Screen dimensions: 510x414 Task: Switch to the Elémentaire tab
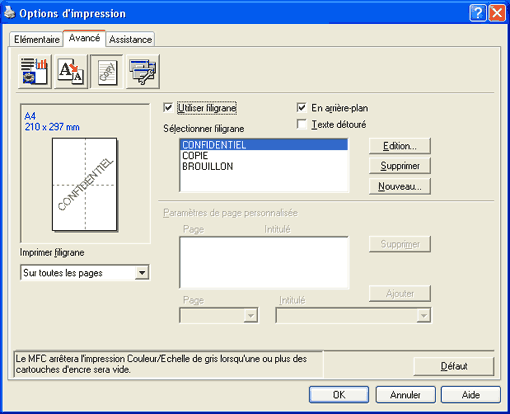pyautogui.click(x=36, y=39)
